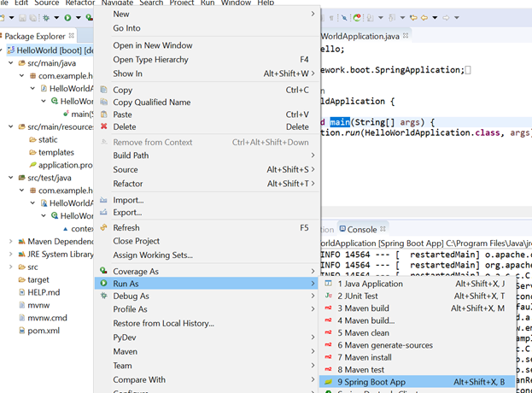Choose Copy Qualified Name
The height and width of the screenshot is (393, 532).
point(207,103)
